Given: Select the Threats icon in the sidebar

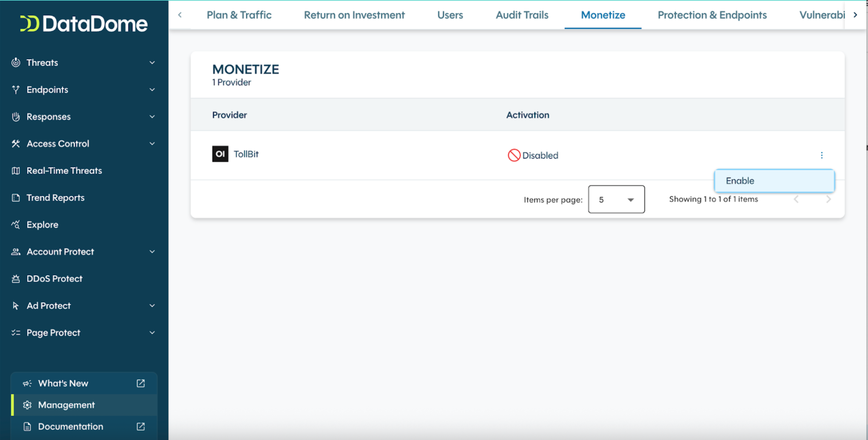Looking at the screenshot, I should pos(16,62).
